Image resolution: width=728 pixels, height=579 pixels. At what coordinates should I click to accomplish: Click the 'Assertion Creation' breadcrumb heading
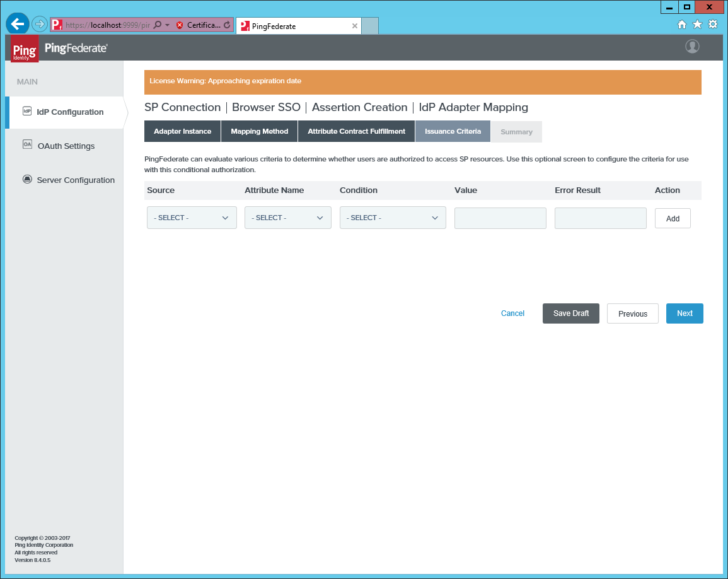pos(360,107)
